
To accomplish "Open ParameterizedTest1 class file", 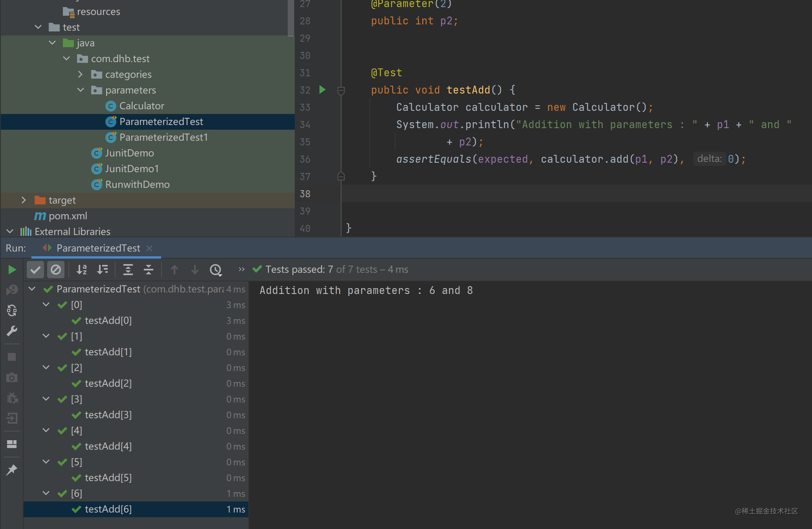I will click(x=156, y=137).
